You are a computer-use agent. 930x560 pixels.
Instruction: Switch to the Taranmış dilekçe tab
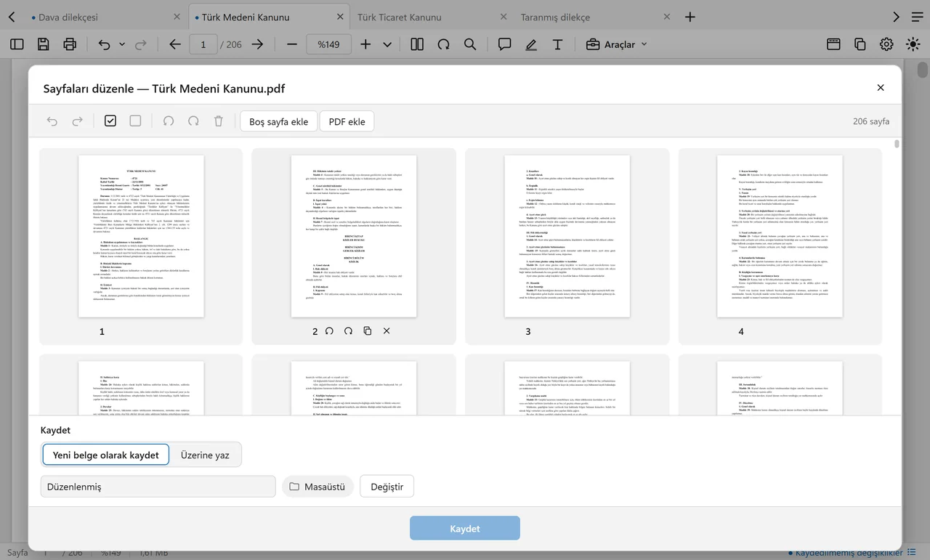click(x=594, y=17)
